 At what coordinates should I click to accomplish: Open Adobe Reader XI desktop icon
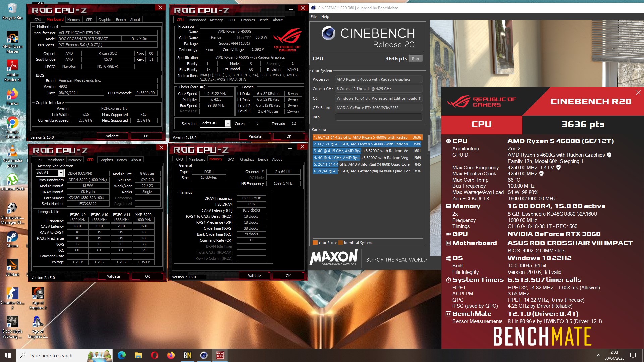pyautogui.click(x=12, y=70)
